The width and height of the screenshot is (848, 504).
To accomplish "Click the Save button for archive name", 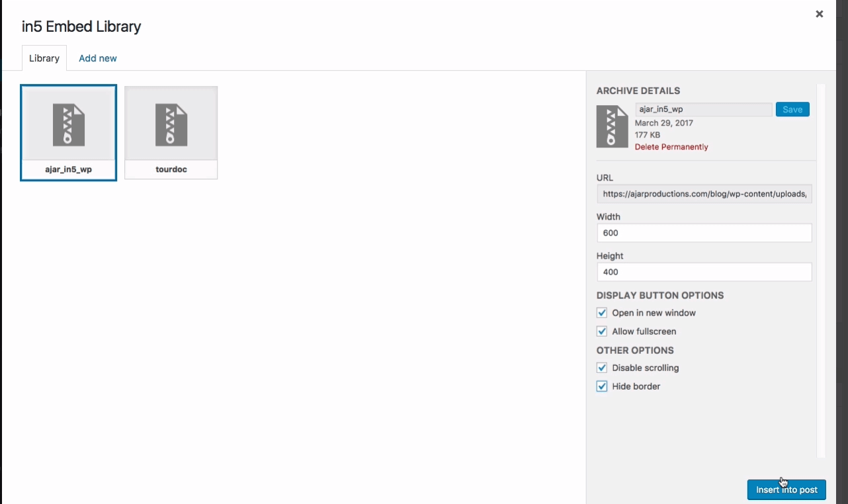I will click(x=792, y=110).
